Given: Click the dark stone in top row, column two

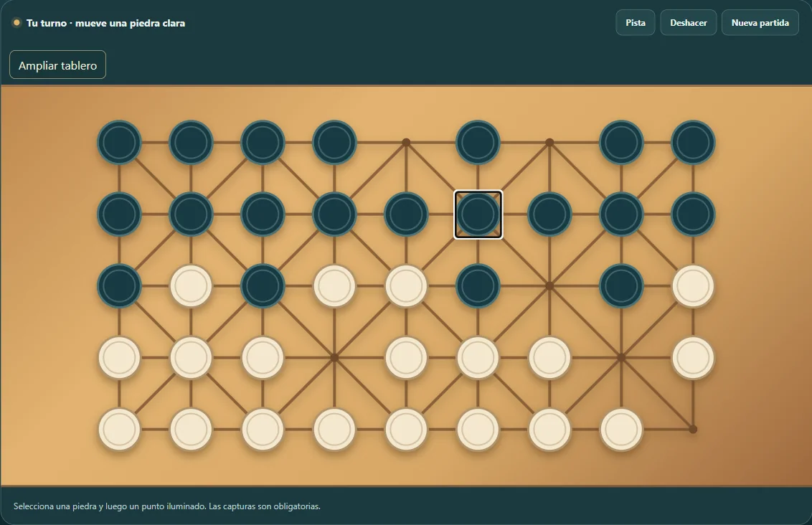Looking at the screenshot, I should coord(191,143).
